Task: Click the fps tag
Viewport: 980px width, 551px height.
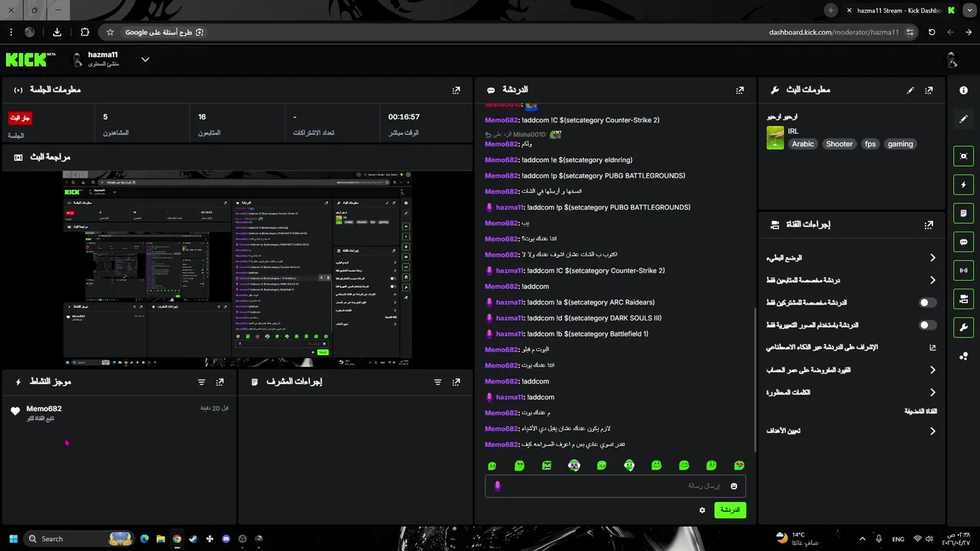Action: pyautogui.click(x=870, y=144)
